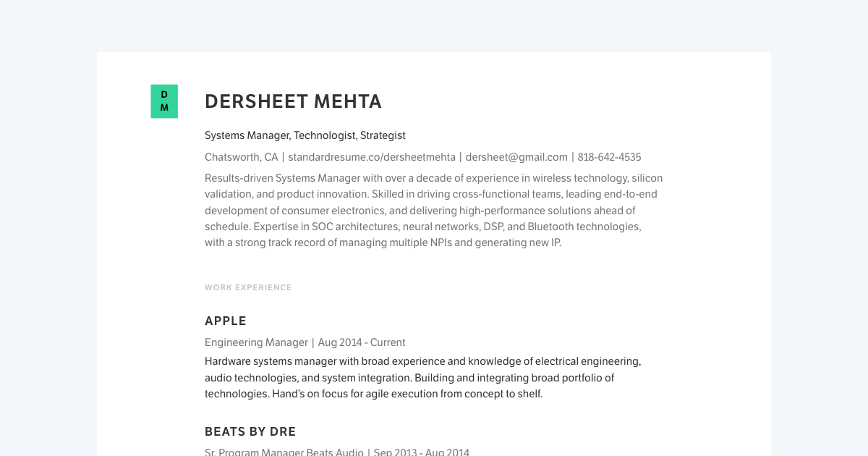The image size is (868, 456).
Task: Select the Apple company heading
Action: coord(226,321)
